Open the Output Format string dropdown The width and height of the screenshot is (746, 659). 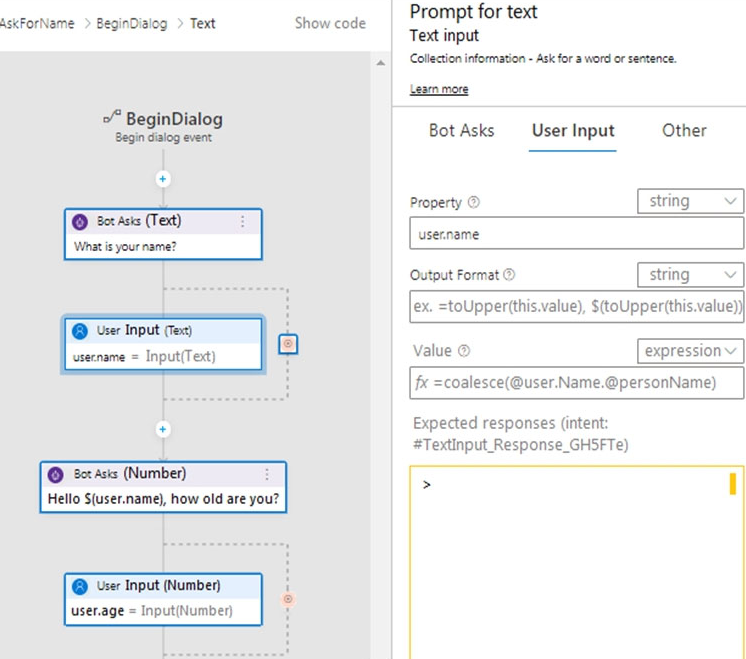690,275
